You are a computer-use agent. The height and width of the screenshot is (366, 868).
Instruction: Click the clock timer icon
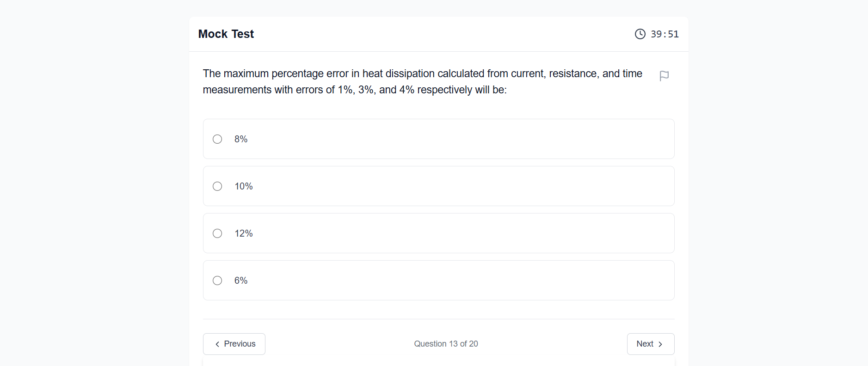(640, 34)
